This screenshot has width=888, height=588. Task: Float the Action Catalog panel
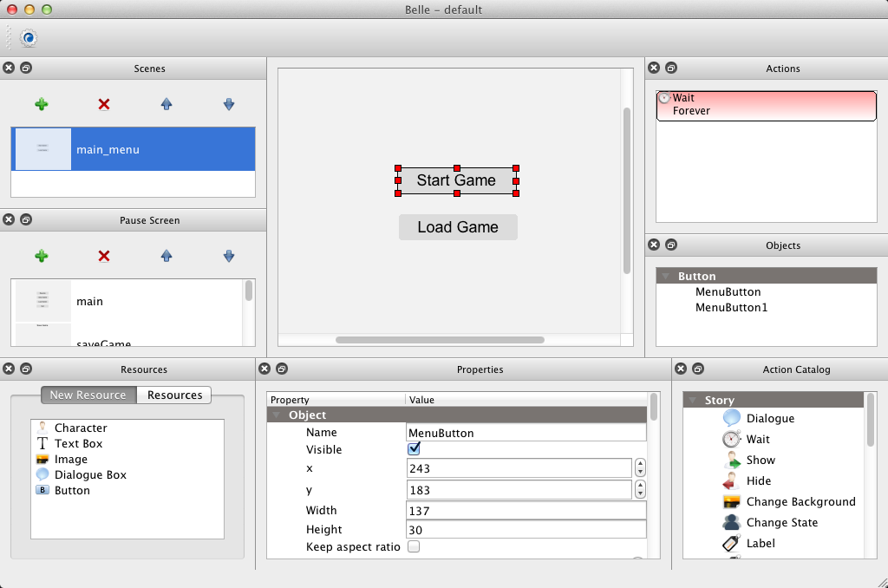698,369
